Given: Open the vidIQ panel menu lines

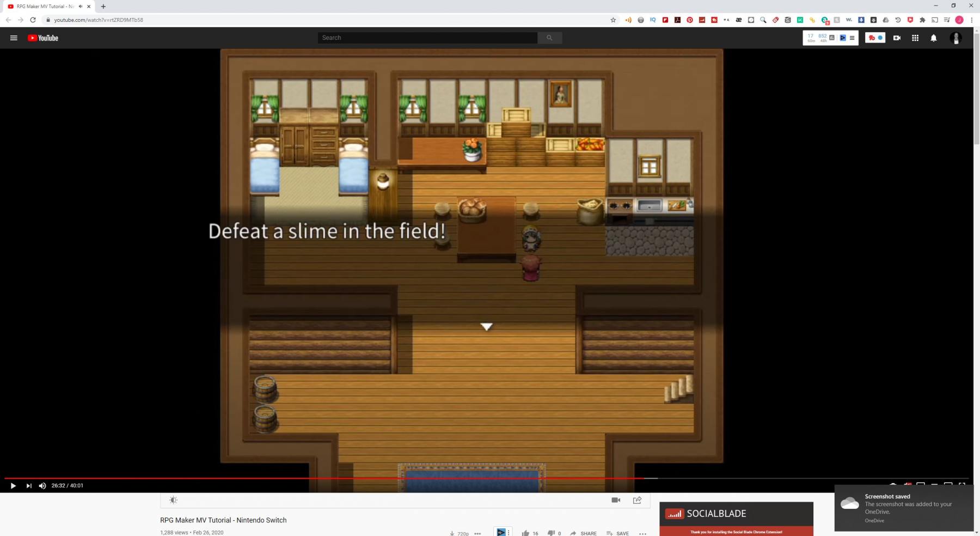Looking at the screenshot, I should click(852, 38).
